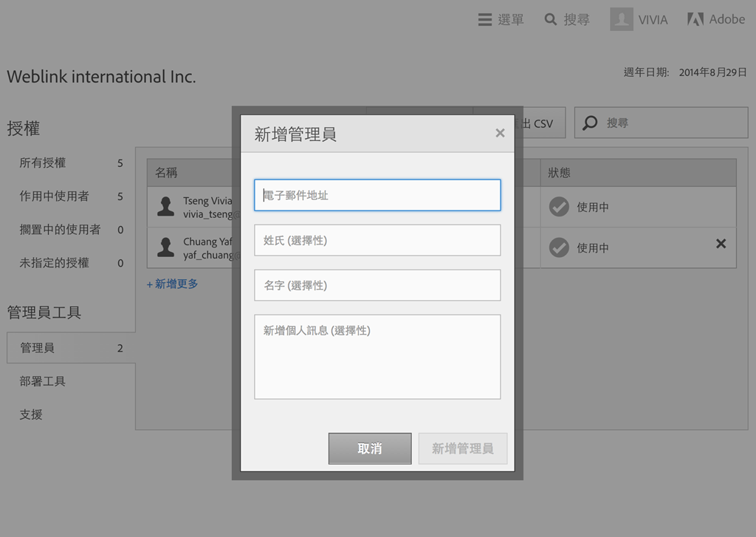Click the 電子郵件地址 email input field
756x537 pixels.
point(377,195)
